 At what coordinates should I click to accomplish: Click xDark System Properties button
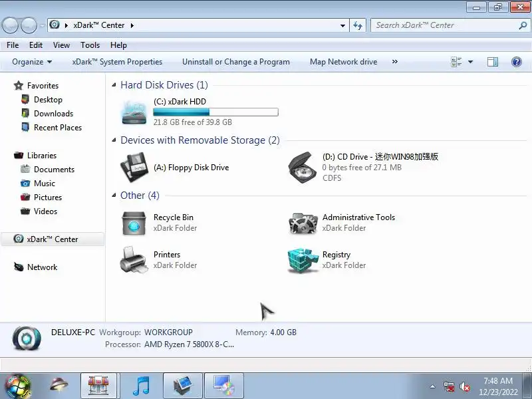pos(117,62)
